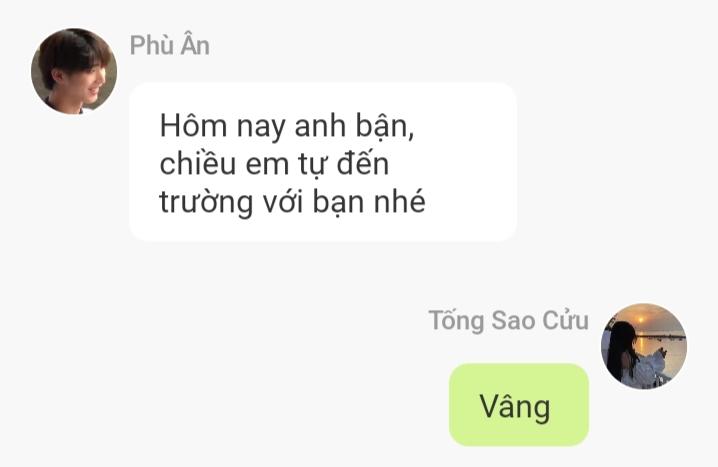Click the word 'trường' in the message
This screenshot has height=467, width=718.
coord(206,203)
